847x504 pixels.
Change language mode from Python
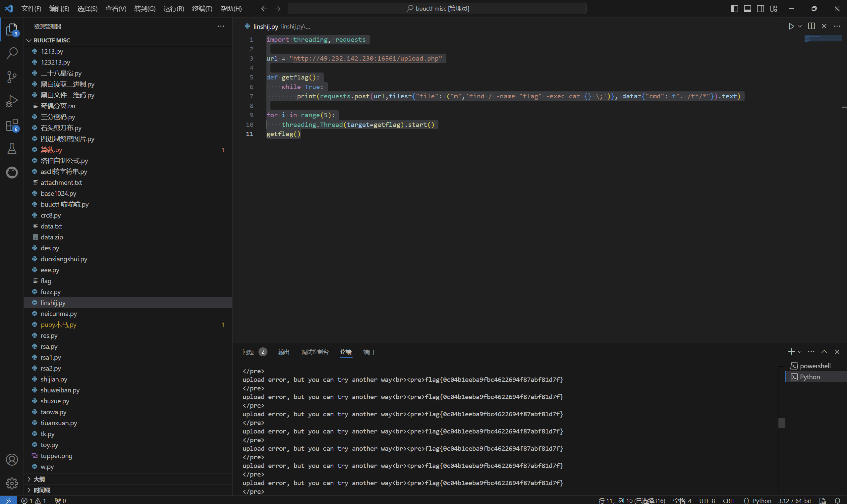(x=762, y=501)
